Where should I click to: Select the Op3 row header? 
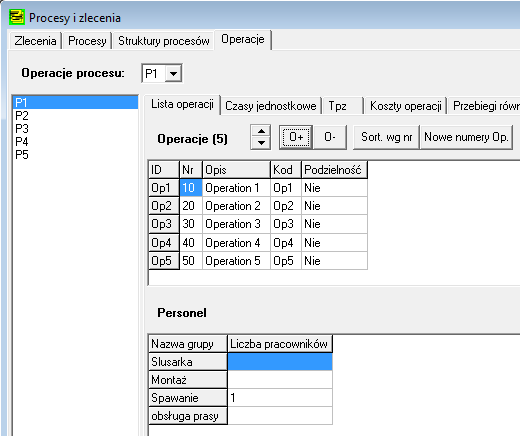click(164, 224)
